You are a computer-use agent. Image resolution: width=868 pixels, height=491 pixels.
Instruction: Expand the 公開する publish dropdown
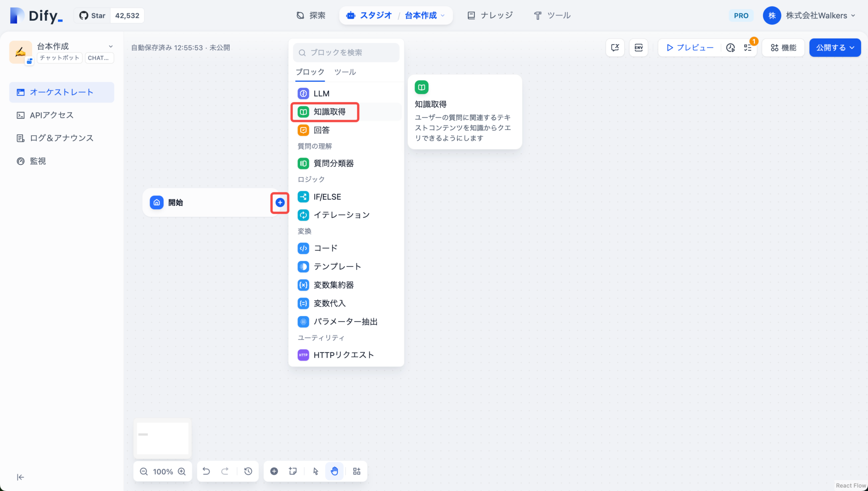coord(834,47)
